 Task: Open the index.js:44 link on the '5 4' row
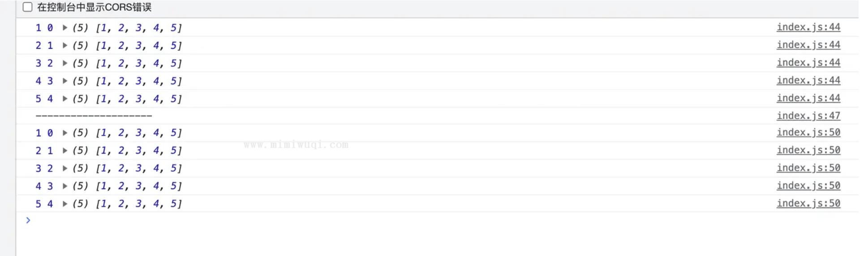tap(808, 98)
